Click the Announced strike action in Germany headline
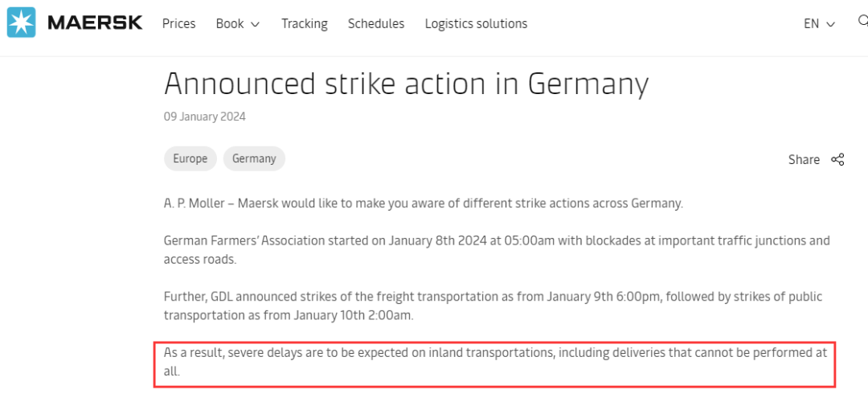The width and height of the screenshot is (868, 398). pos(406,84)
